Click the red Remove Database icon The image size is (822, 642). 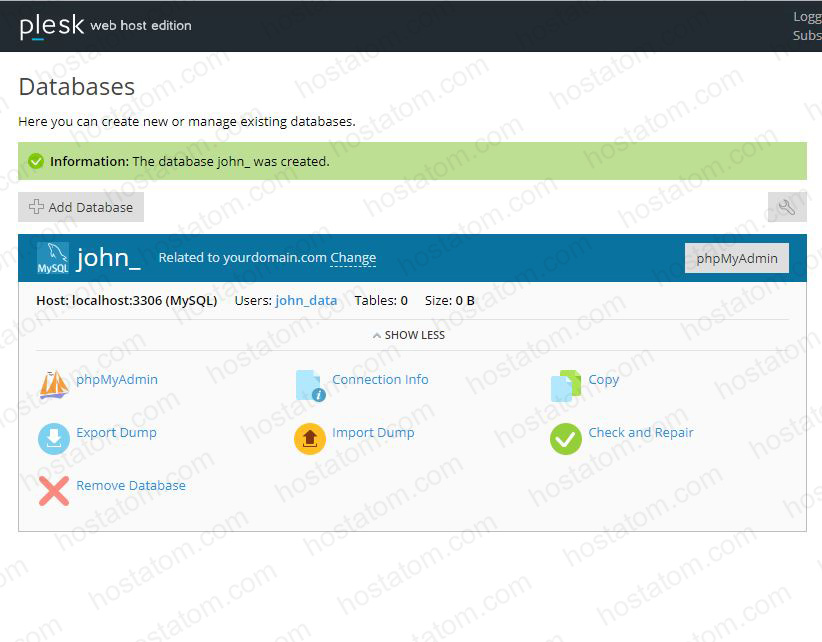click(x=53, y=487)
